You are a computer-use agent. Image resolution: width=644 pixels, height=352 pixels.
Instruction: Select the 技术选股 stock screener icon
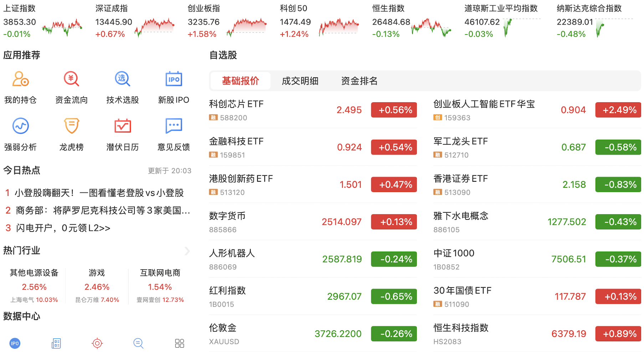click(122, 79)
